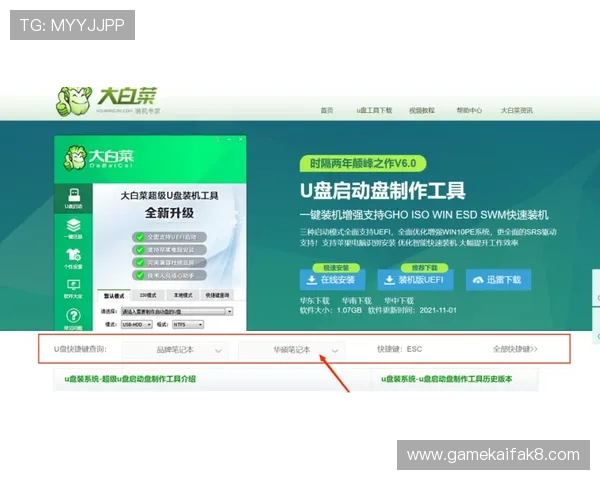Close the 大白菜 app window with X
600x480 pixels.
tap(241, 139)
